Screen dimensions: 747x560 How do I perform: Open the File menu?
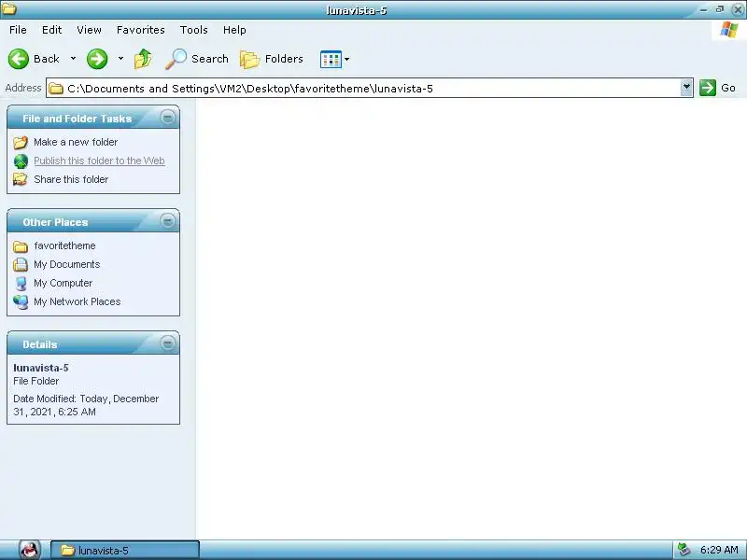tap(18, 30)
